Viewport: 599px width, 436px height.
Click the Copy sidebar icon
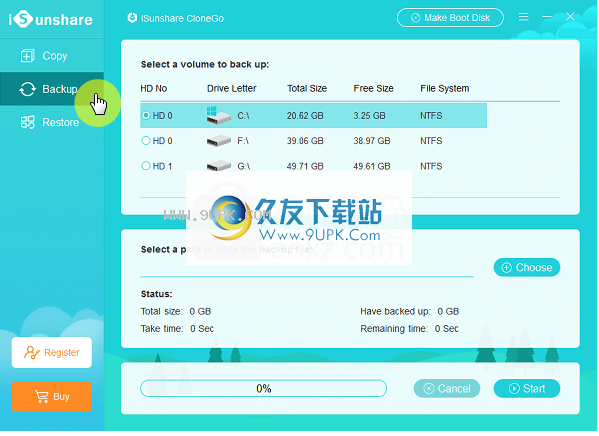tap(28, 56)
